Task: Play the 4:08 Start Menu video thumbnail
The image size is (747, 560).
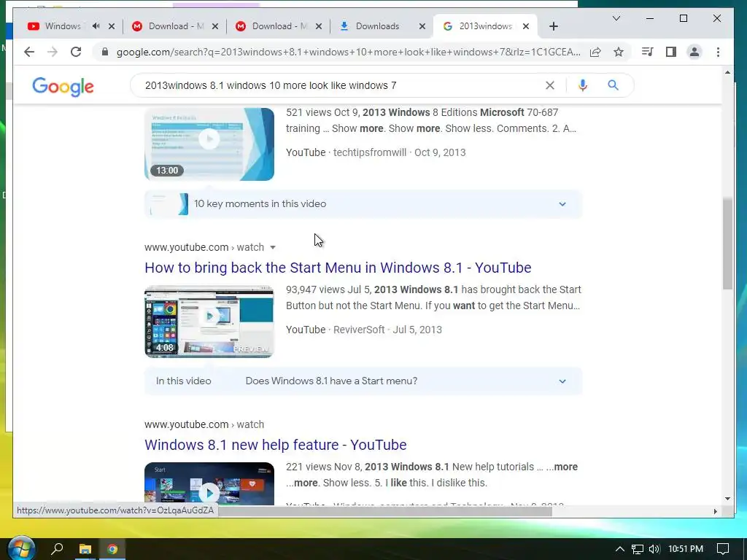Action: [x=209, y=322]
